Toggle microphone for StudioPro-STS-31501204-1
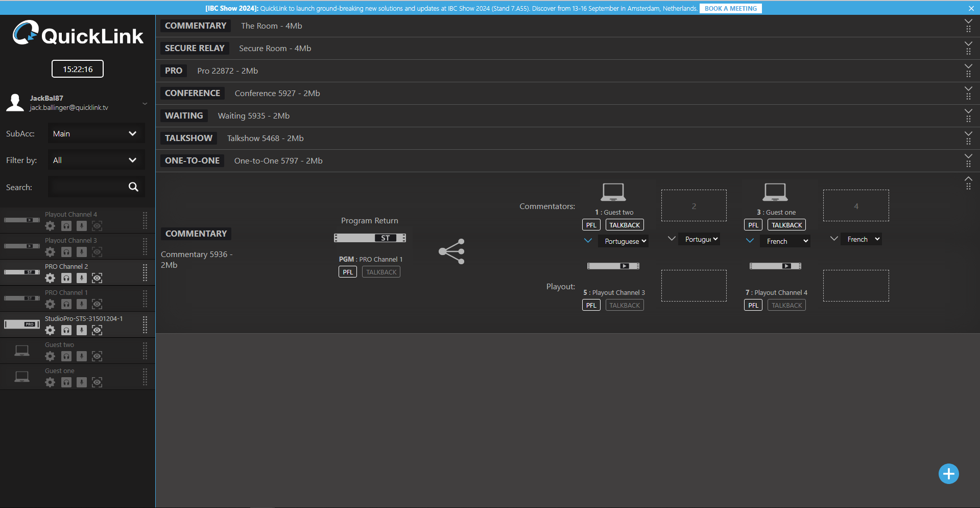The height and width of the screenshot is (508, 980). [x=82, y=330]
